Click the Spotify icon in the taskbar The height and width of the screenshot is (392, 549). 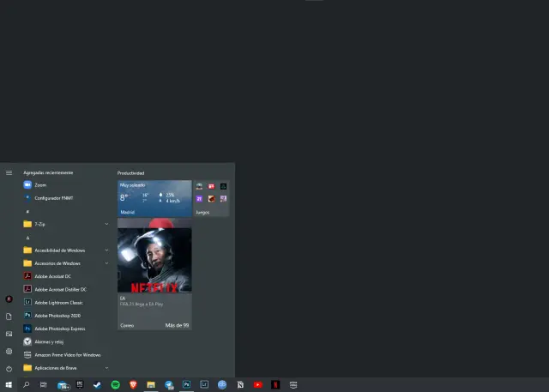pyautogui.click(x=115, y=385)
